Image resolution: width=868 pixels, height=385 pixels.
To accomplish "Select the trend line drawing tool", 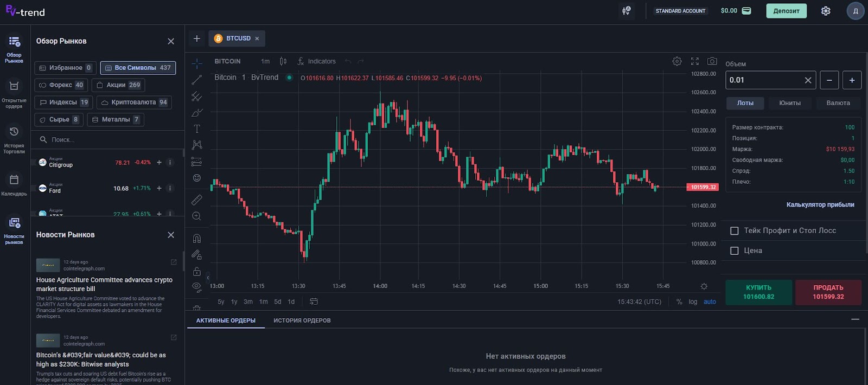I will coord(197,80).
